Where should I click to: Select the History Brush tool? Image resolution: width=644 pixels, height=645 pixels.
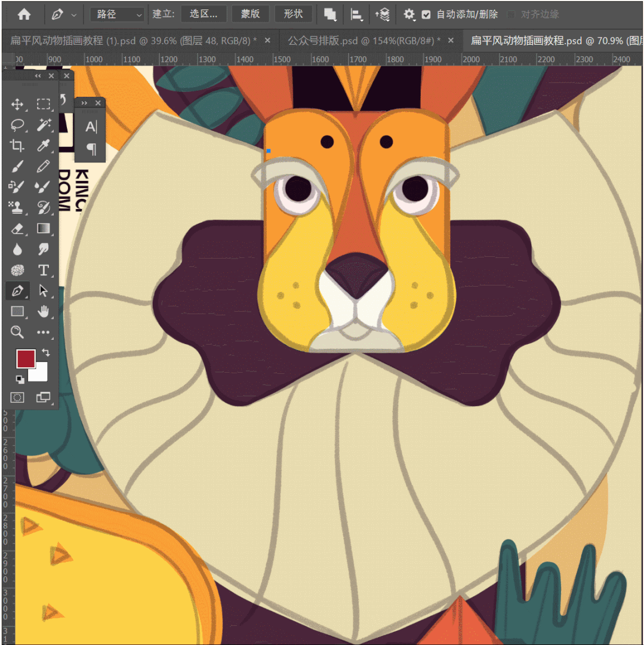point(43,207)
